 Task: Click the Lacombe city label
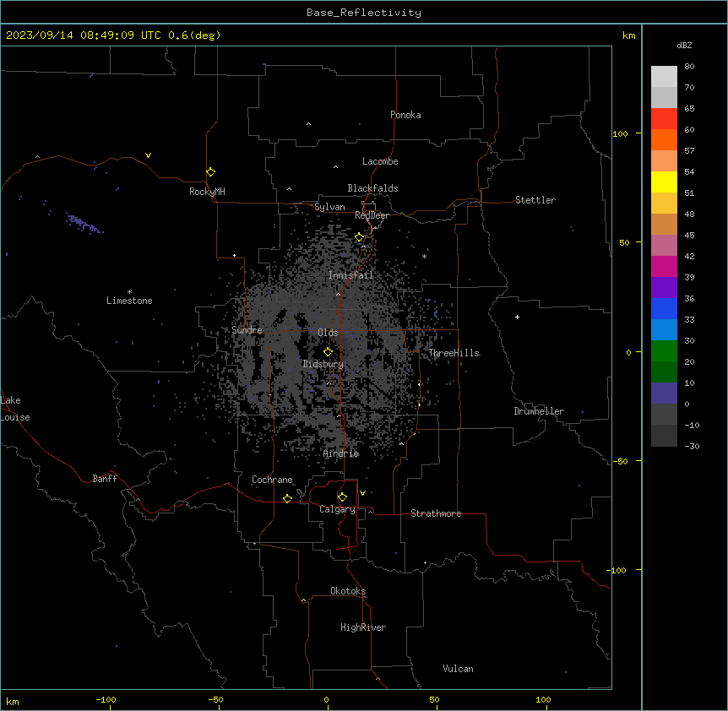click(380, 161)
